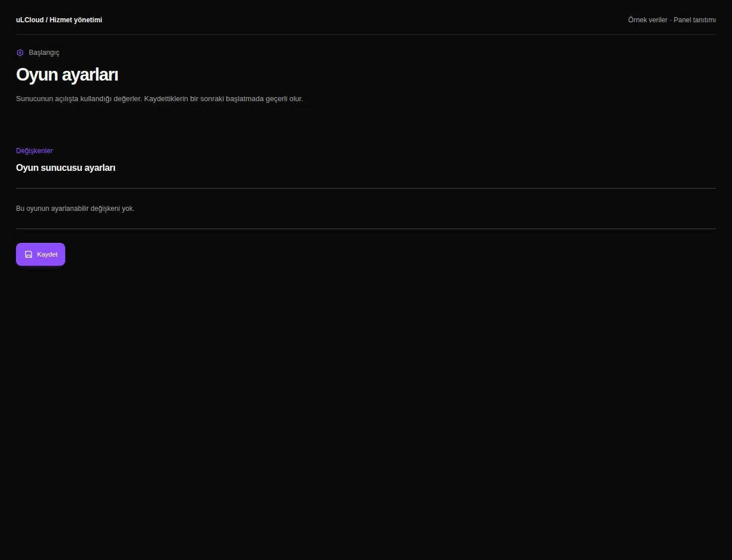The image size is (732, 560).
Task: Click the gear icon beside Başlangıç
Action: coord(20,53)
